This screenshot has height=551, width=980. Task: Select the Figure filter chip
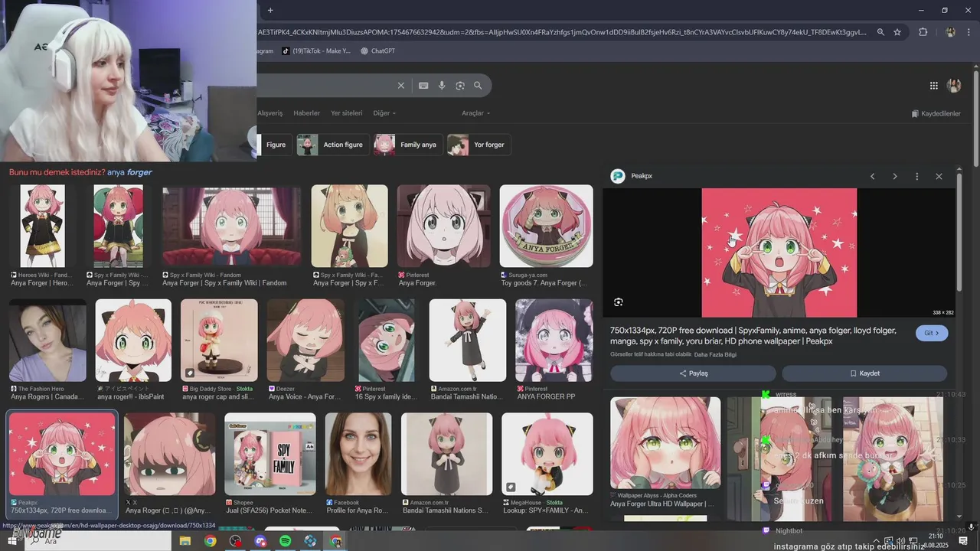pos(274,145)
